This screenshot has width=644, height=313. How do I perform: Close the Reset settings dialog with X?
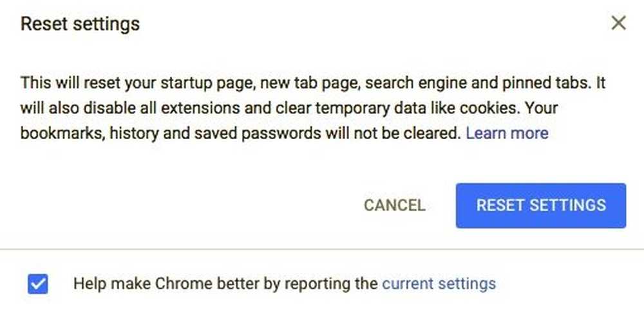click(x=618, y=23)
